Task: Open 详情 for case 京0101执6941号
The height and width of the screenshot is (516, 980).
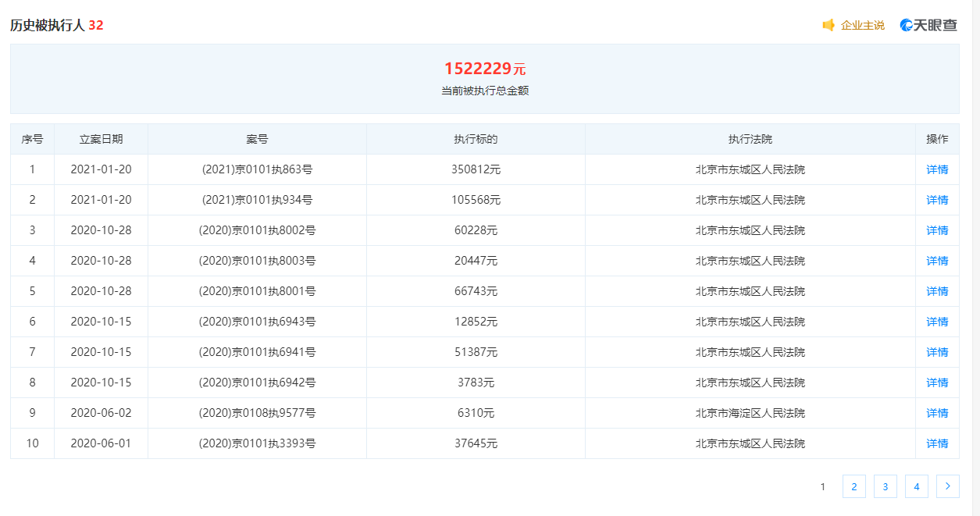Action: coord(937,352)
